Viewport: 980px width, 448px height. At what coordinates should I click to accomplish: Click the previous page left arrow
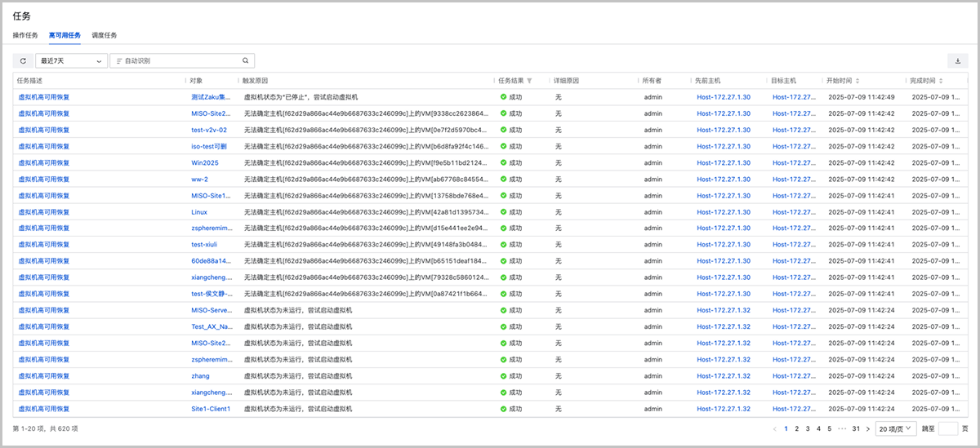(775, 428)
